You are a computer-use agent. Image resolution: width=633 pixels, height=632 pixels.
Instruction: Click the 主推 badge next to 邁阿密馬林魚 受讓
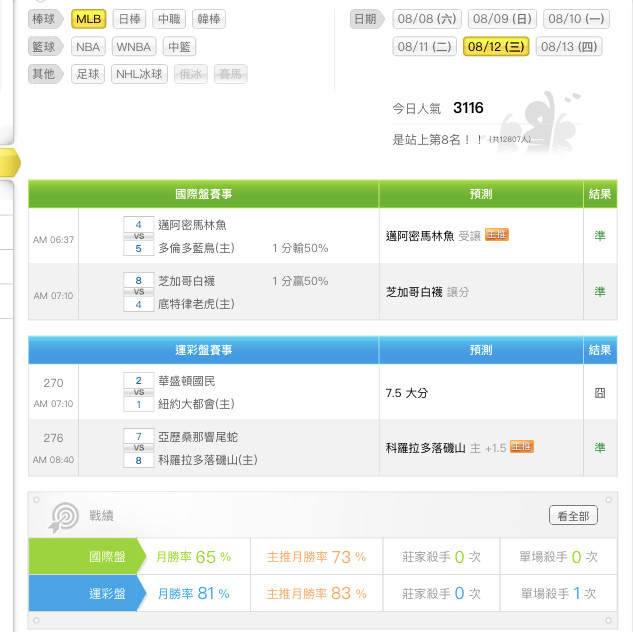tap(497, 234)
